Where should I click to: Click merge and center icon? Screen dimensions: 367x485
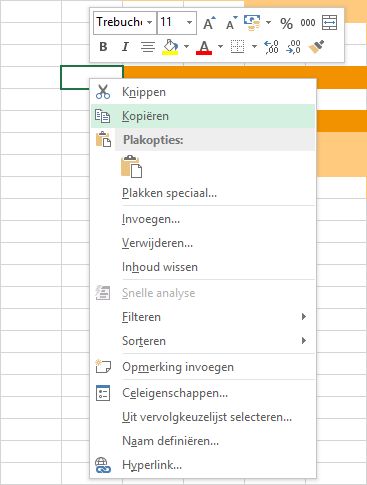coord(329,23)
